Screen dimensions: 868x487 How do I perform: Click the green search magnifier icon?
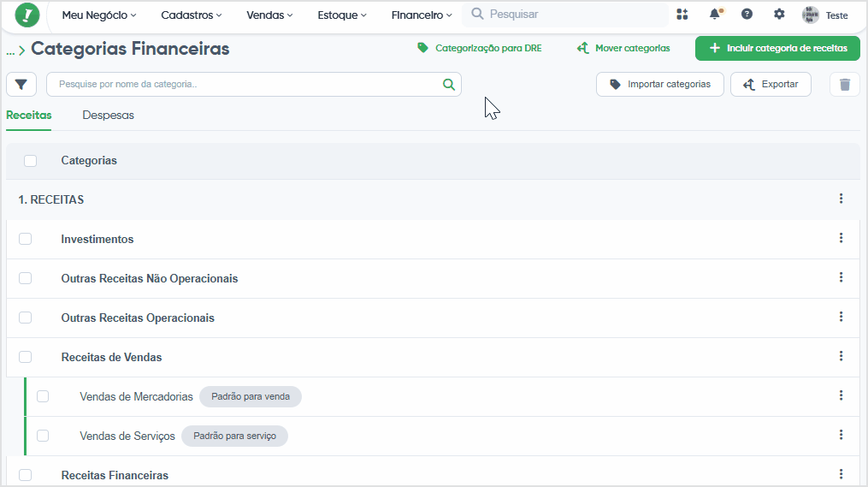[449, 84]
